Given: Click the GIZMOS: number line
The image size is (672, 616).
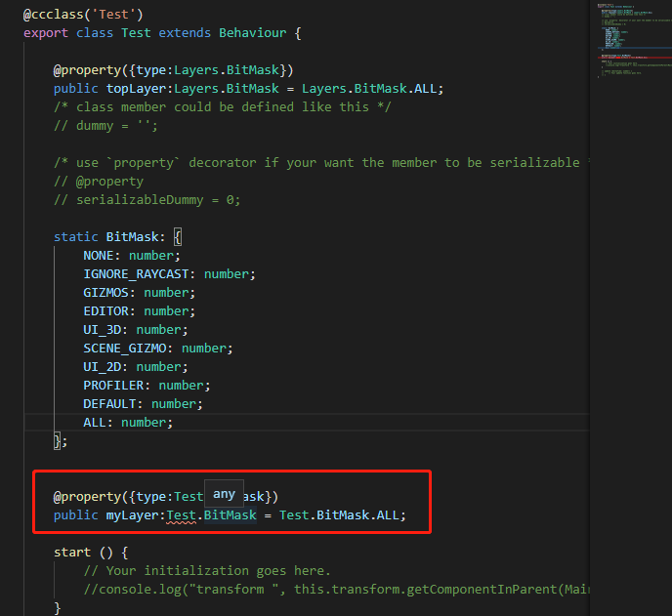Looking at the screenshot, I should (x=139, y=293).
